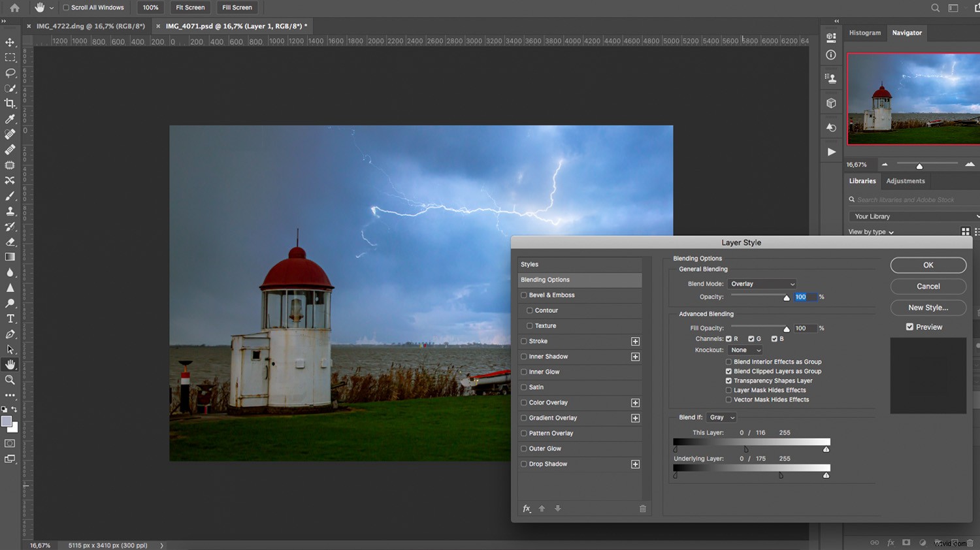Switch to the Histogram tab
The width and height of the screenshot is (980, 550).
[x=864, y=32]
